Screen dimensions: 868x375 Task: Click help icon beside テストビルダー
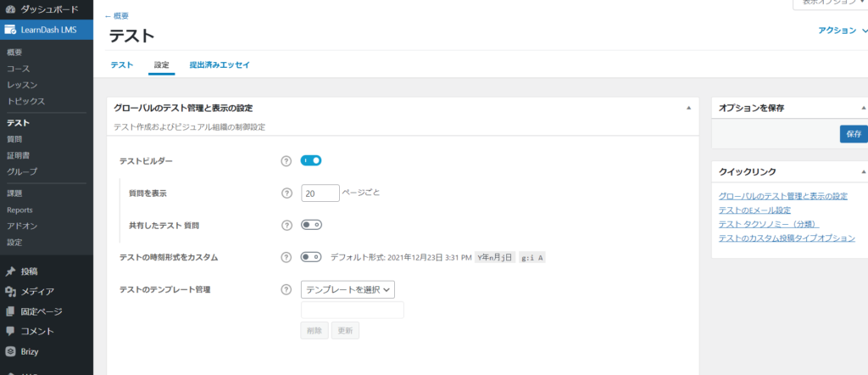pos(286,161)
